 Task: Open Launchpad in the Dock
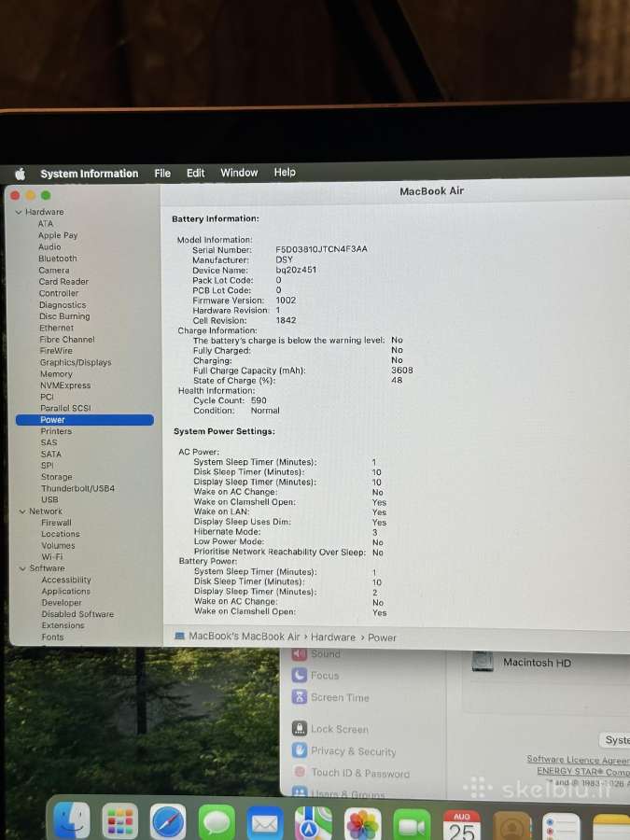[x=120, y=821]
